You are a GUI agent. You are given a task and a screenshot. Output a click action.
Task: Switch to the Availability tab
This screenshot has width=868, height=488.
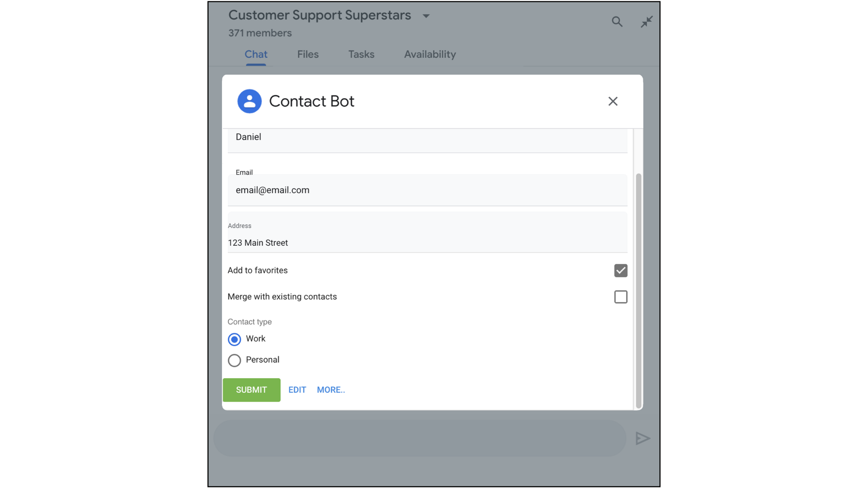click(x=430, y=54)
